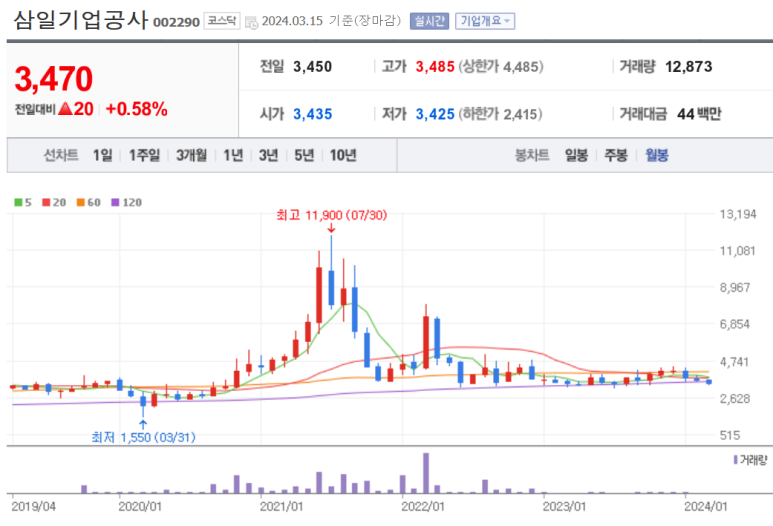Click the 삼일기업공사 stock name heading

[80, 20]
